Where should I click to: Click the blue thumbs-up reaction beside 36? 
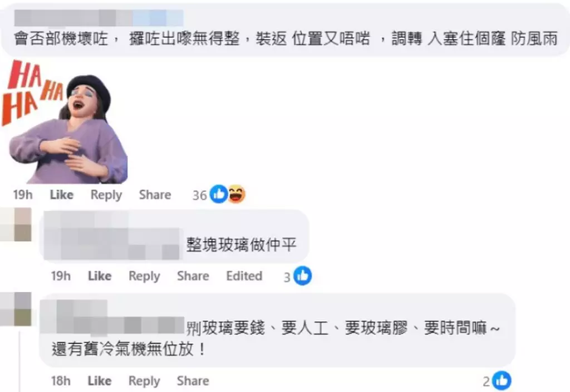click(x=219, y=194)
